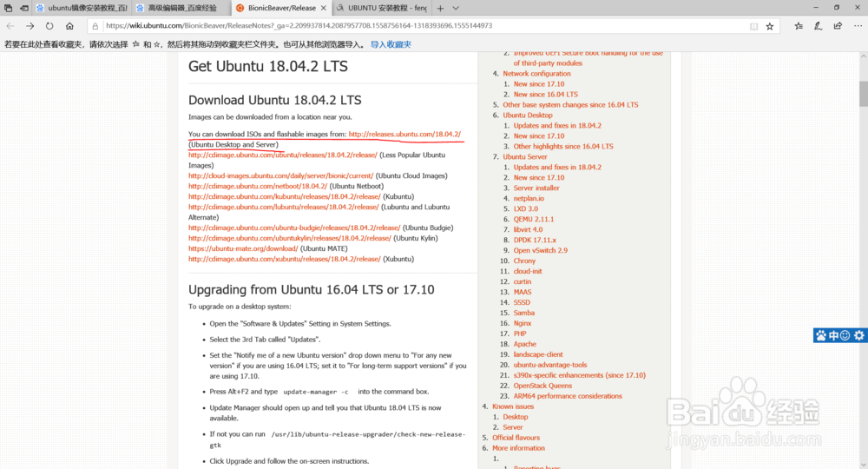Click the tabs you've set aside icon

click(x=9, y=9)
